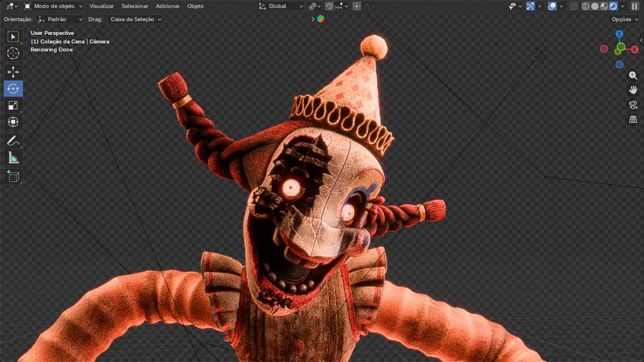Toggle X-ray mode

coord(574,6)
